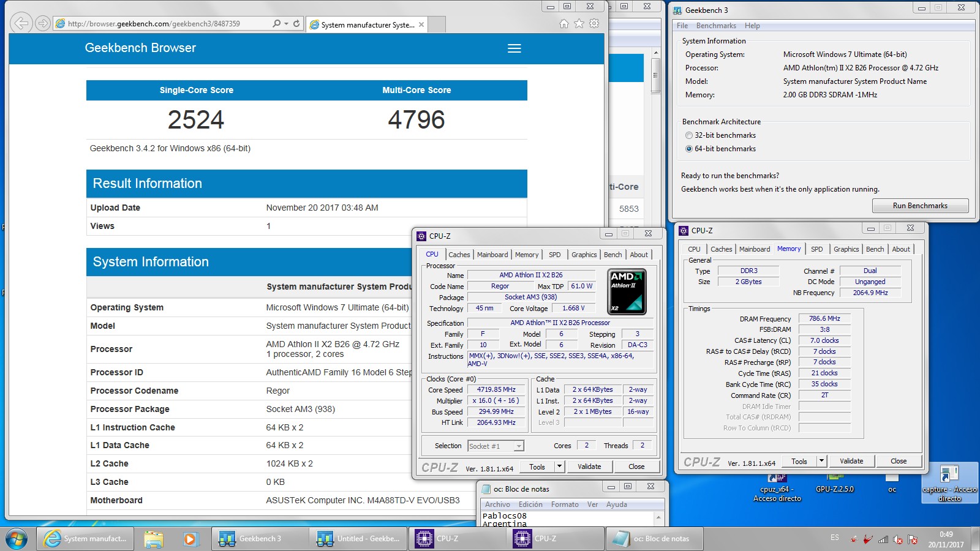
Task: Open IE Tools gear icon
Action: [594, 23]
